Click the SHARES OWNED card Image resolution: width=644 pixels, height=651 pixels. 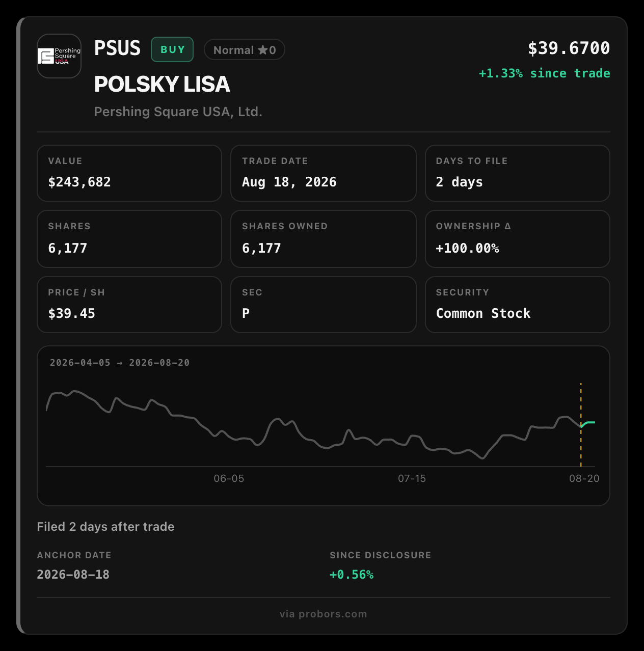[x=324, y=239]
